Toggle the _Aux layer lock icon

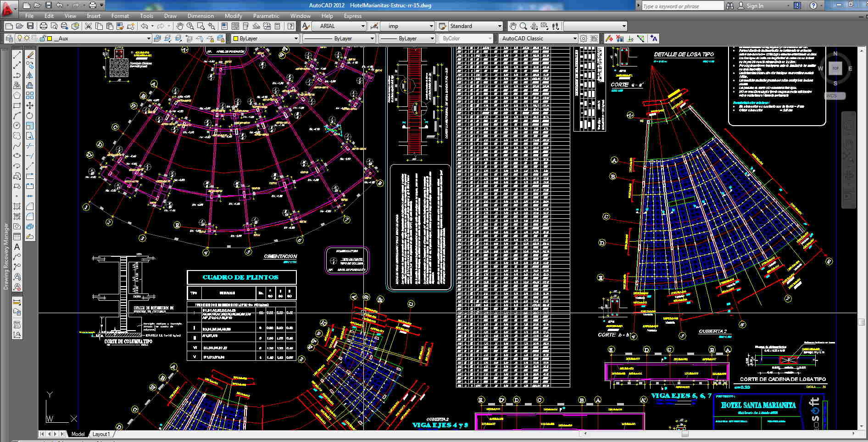pyautogui.click(x=43, y=39)
